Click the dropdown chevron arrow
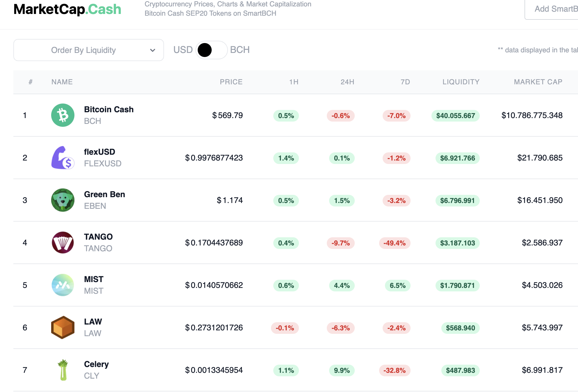This screenshot has height=392, width=578. pos(153,50)
